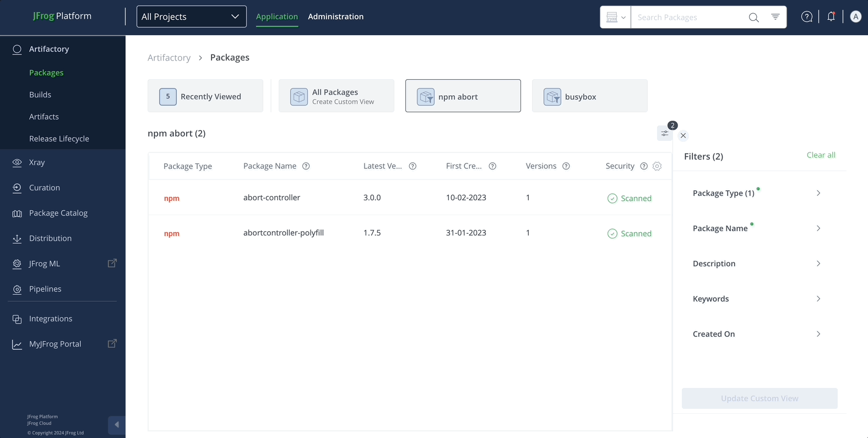Click Scanned status for abortcontroller-polyfill
Viewport: 868px width, 438px height.
click(630, 233)
